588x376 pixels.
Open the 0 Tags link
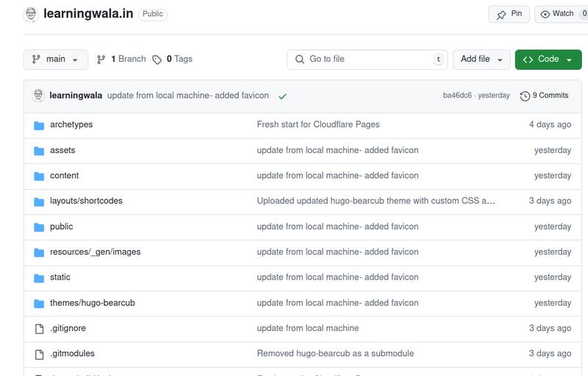(x=172, y=60)
